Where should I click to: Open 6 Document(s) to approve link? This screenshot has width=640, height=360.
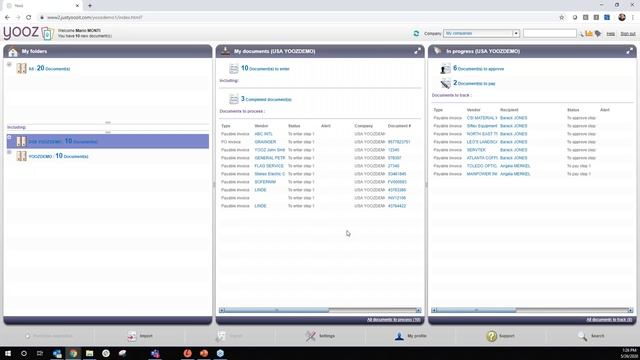tap(478, 69)
